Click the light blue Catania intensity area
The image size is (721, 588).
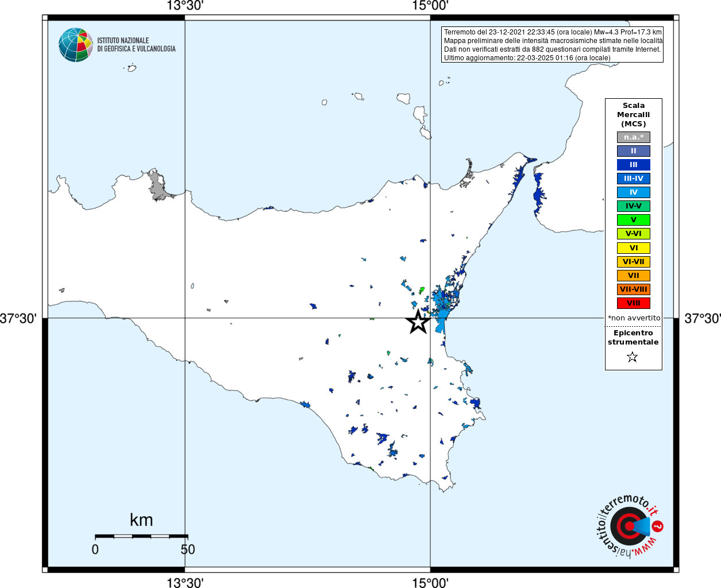442,310
